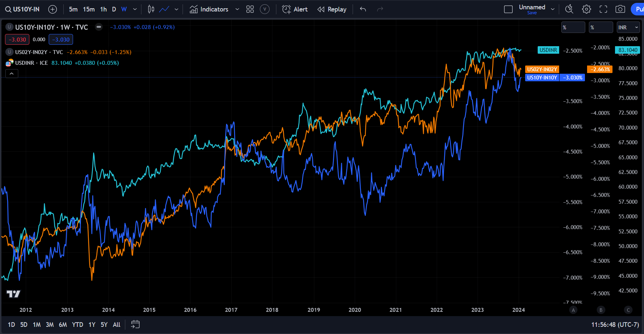Click the US02Y-IN02Y orange price-scale label
Screen dimensions: 644x334
[542, 69]
